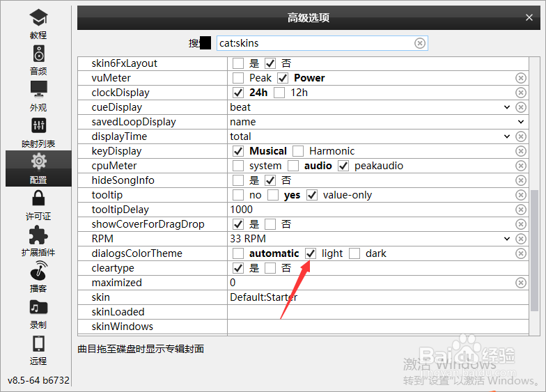Select the skinLoaded option name
This screenshot has height=392, width=546.
point(118,312)
